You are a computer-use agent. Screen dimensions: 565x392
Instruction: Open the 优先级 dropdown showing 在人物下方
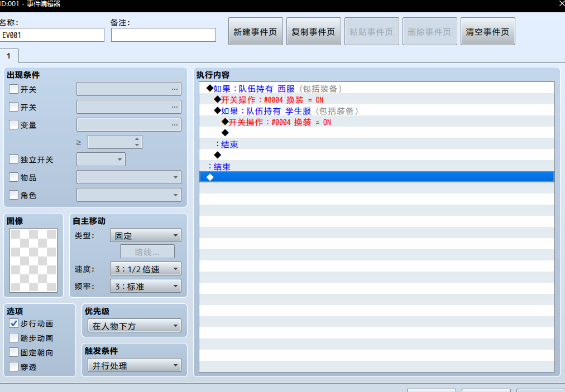coord(135,326)
